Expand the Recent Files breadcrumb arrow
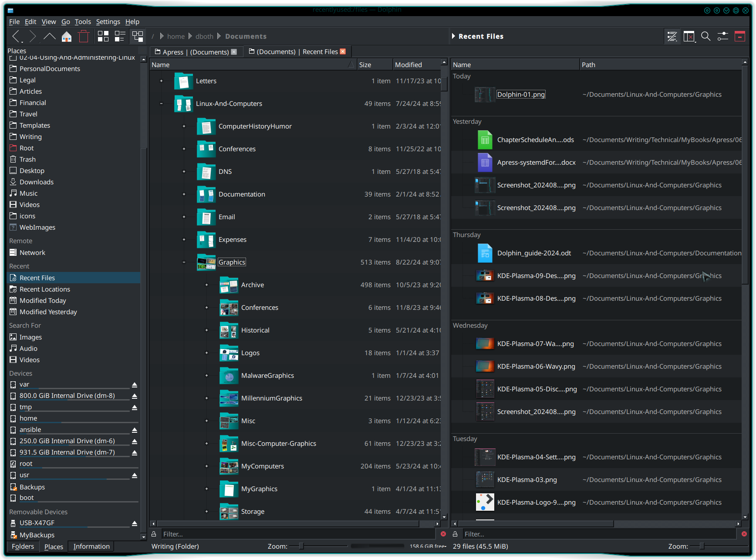This screenshot has height=560, width=756. [x=453, y=37]
